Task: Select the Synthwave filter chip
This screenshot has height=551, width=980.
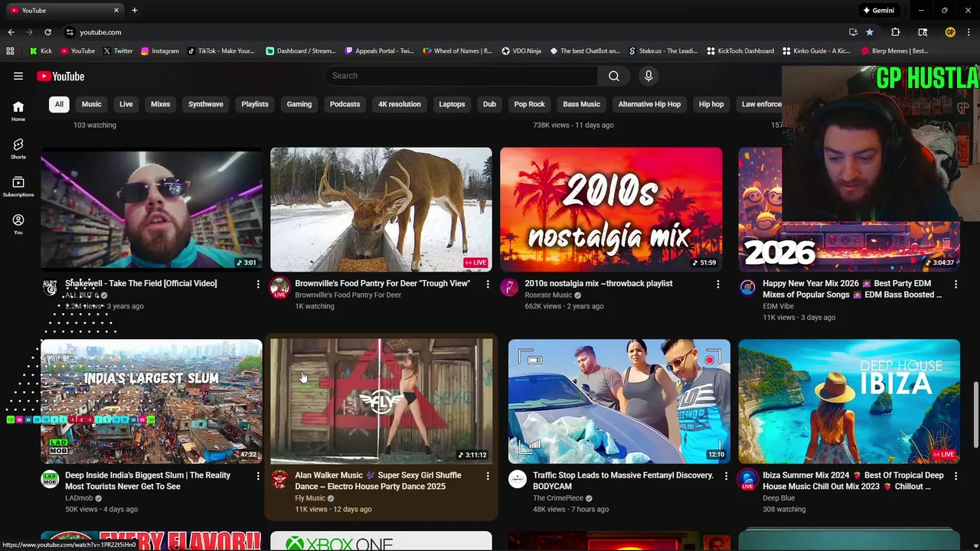Action: 206,104
